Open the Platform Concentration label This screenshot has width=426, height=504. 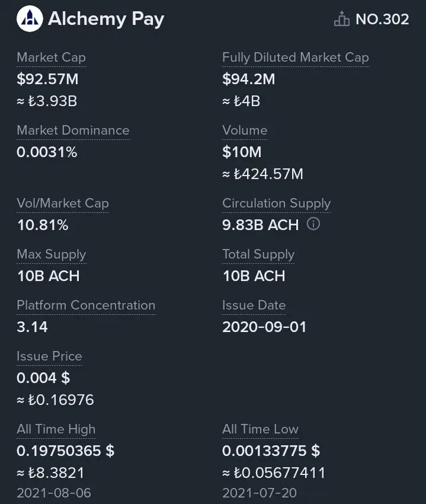86,305
